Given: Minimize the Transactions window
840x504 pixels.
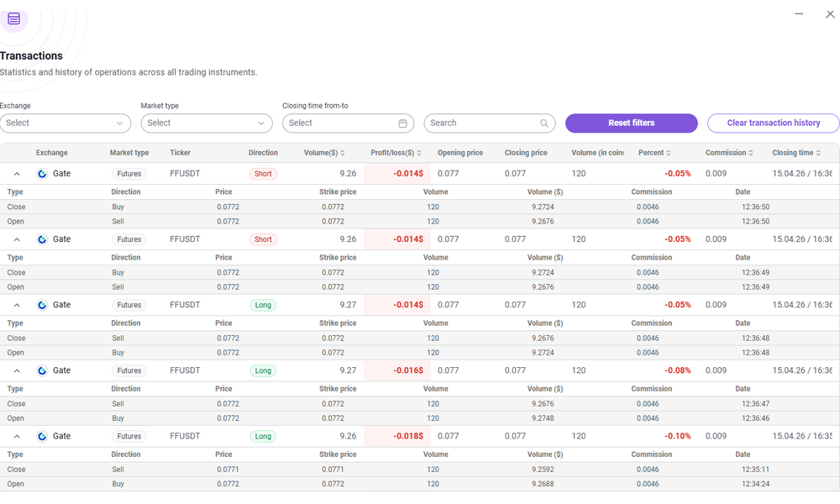Looking at the screenshot, I should point(799,14).
